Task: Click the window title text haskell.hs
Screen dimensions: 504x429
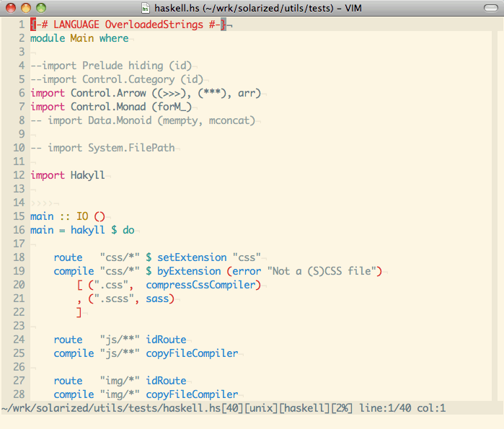Action: pyautogui.click(x=177, y=8)
